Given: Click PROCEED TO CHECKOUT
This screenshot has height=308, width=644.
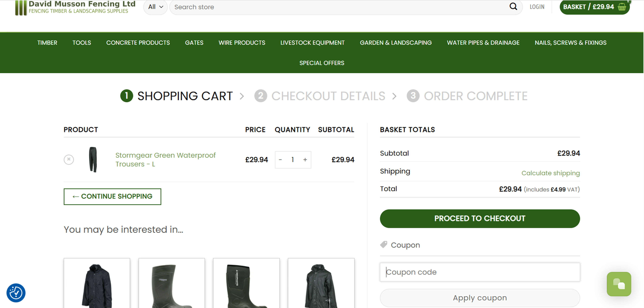Looking at the screenshot, I should click(x=479, y=218).
